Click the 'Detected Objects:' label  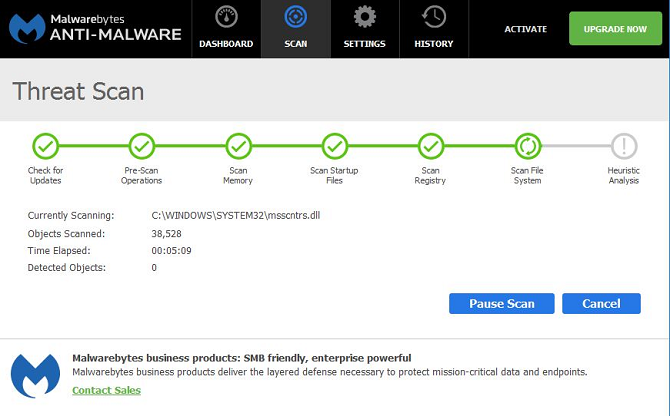point(67,268)
